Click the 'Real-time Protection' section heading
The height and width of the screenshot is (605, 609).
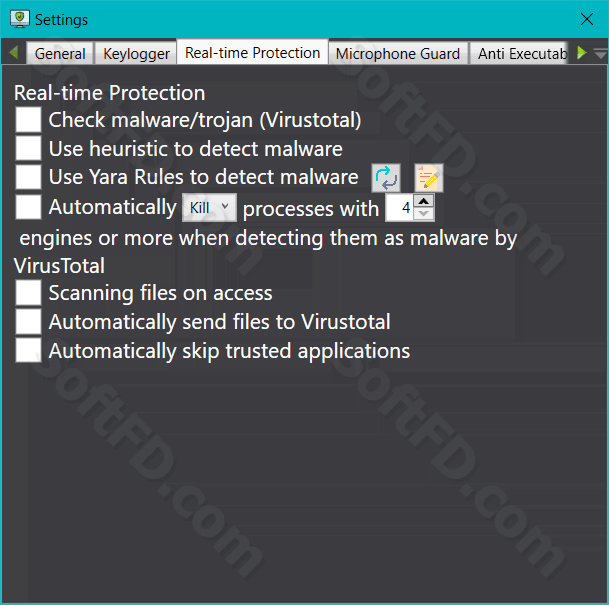tap(110, 93)
